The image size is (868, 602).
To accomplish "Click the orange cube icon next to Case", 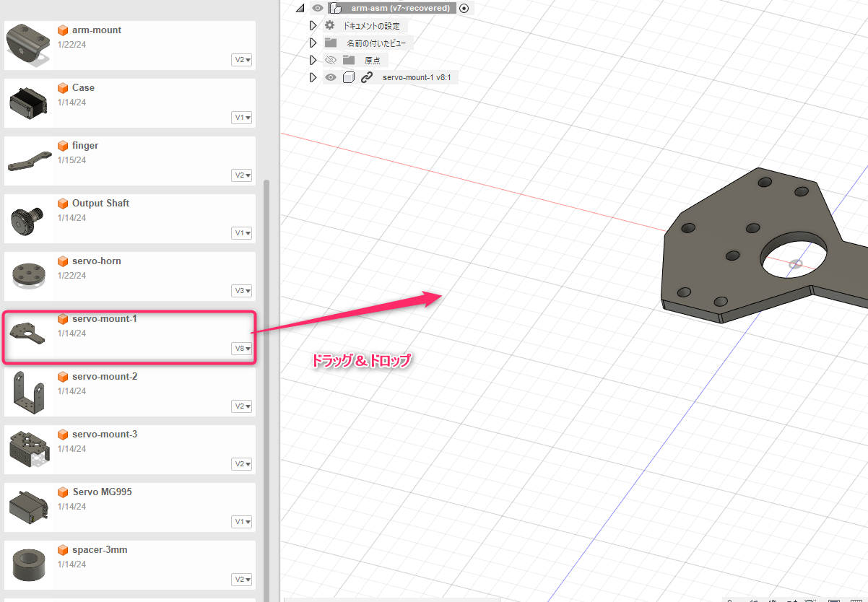I will pyautogui.click(x=63, y=88).
